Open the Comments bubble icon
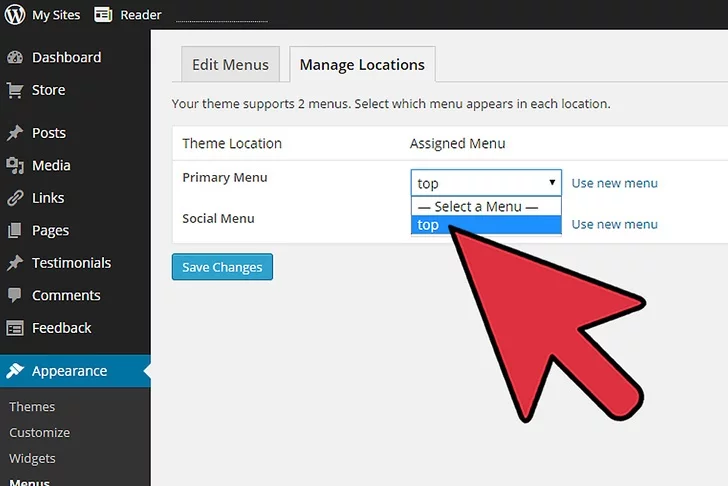This screenshot has width=728, height=486. pyautogui.click(x=15, y=295)
